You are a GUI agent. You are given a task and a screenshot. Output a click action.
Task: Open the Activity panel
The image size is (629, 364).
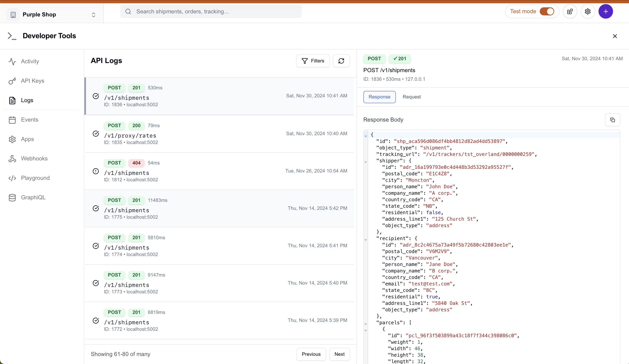pos(30,61)
